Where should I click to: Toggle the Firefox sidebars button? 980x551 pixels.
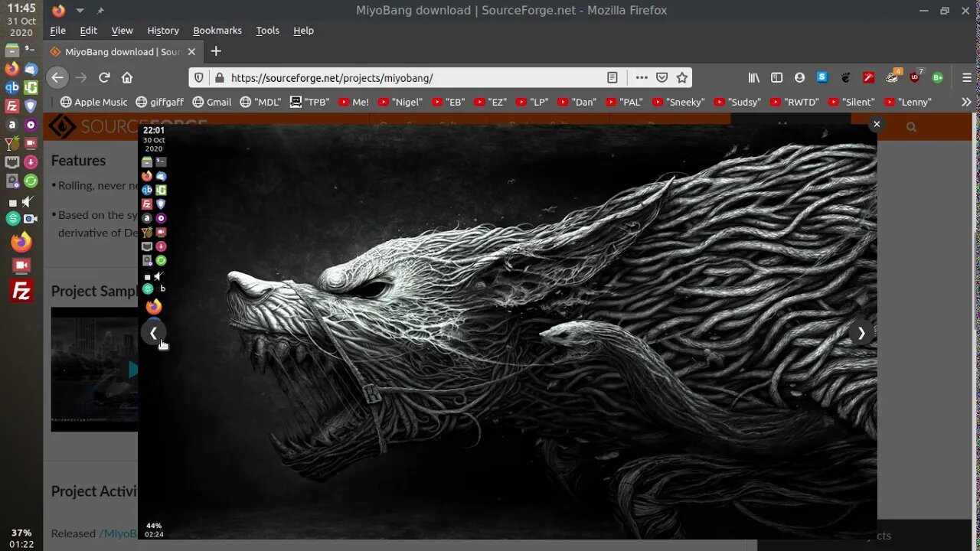point(776,77)
